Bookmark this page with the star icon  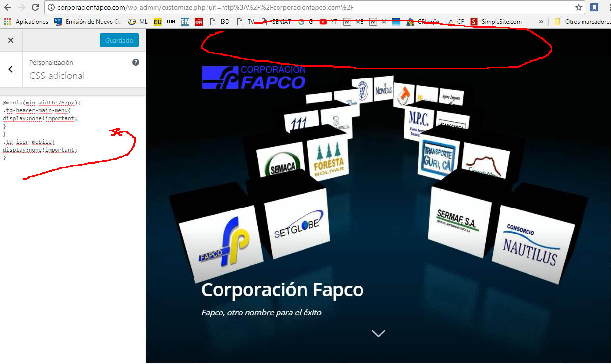(x=579, y=7)
